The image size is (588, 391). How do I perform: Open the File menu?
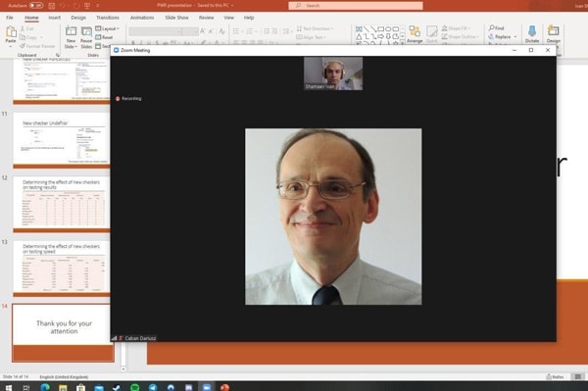[10, 18]
